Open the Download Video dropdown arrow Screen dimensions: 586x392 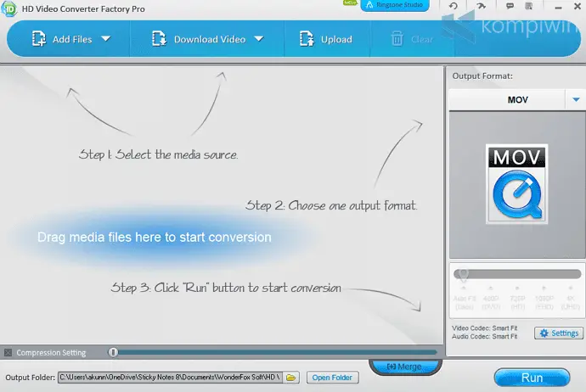click(x=258, y=39)
